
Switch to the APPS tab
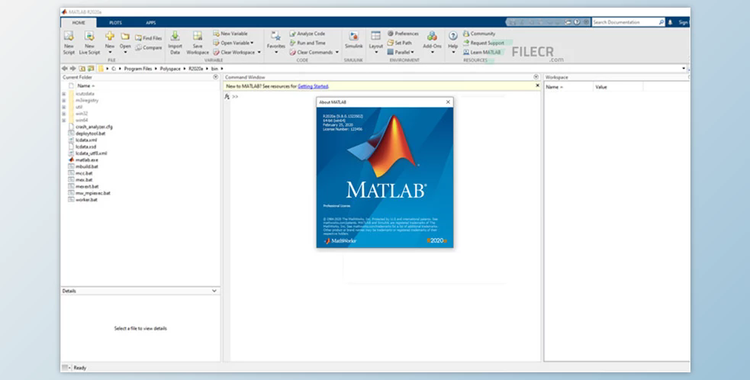click(151, 22)
